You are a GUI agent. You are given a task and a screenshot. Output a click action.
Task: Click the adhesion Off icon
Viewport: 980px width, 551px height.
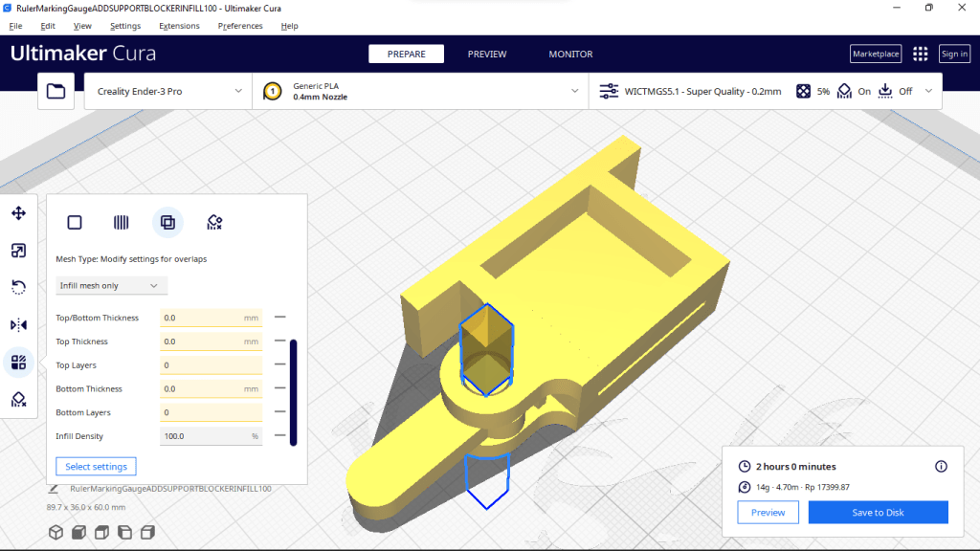[885, 91]
